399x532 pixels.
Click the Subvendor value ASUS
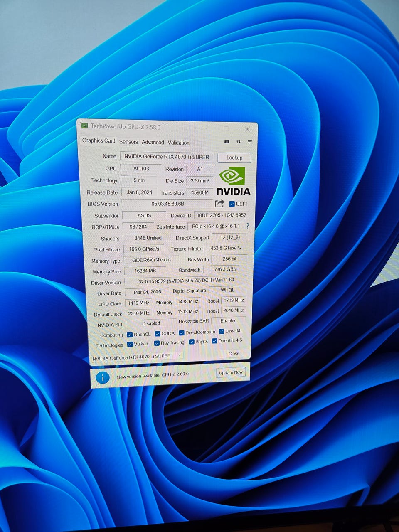coord(144,215)
